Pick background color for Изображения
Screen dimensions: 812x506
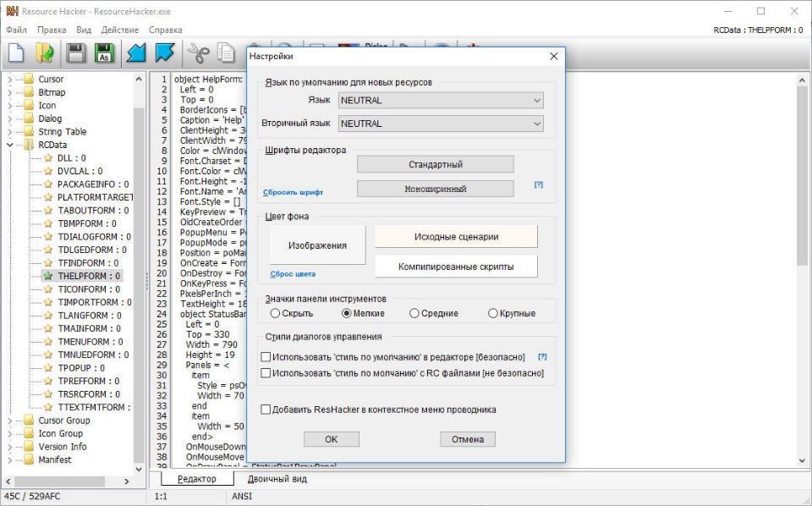tap(317, 245)
